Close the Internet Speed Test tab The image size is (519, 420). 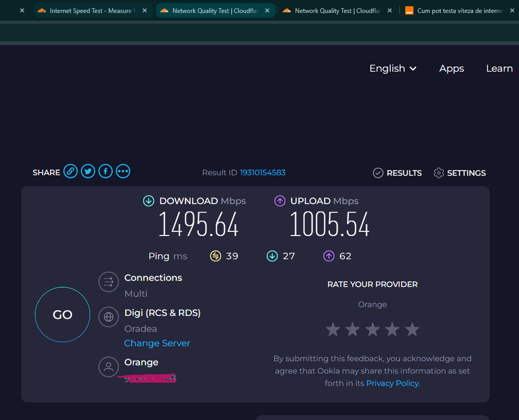click(144, 10)
